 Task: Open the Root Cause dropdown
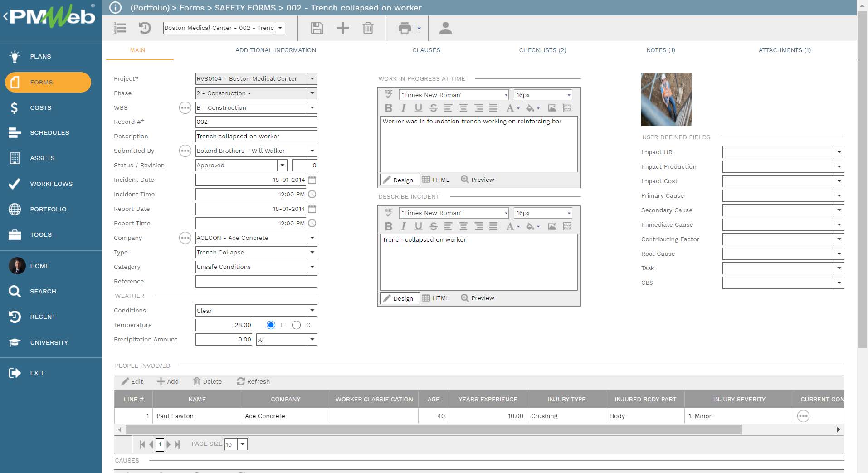click(839, 254)
